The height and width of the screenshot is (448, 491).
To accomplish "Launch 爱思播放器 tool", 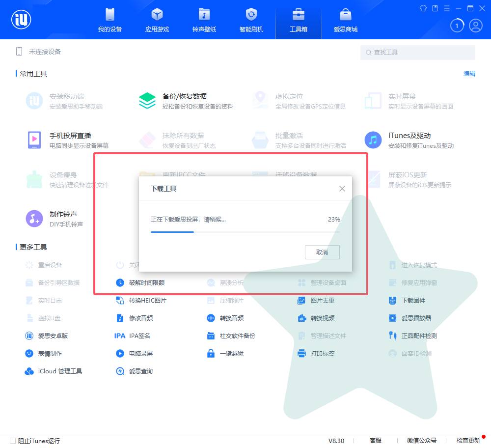I will click(x=410, y=318).
